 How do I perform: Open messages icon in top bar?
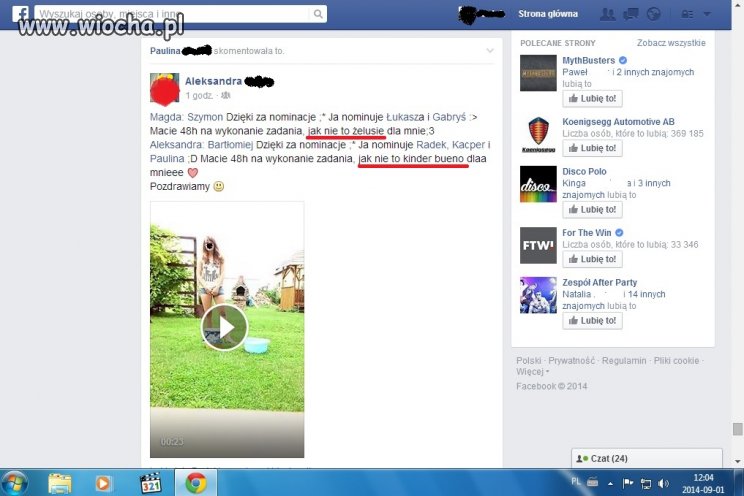[x=631, y=14]
